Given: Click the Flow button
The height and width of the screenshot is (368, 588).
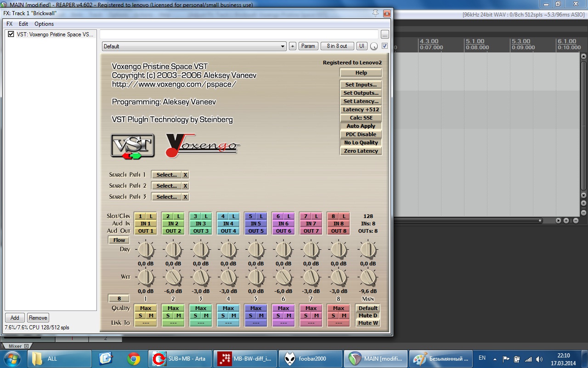Looking at the screenshot, I should click(x=119, y=240).
